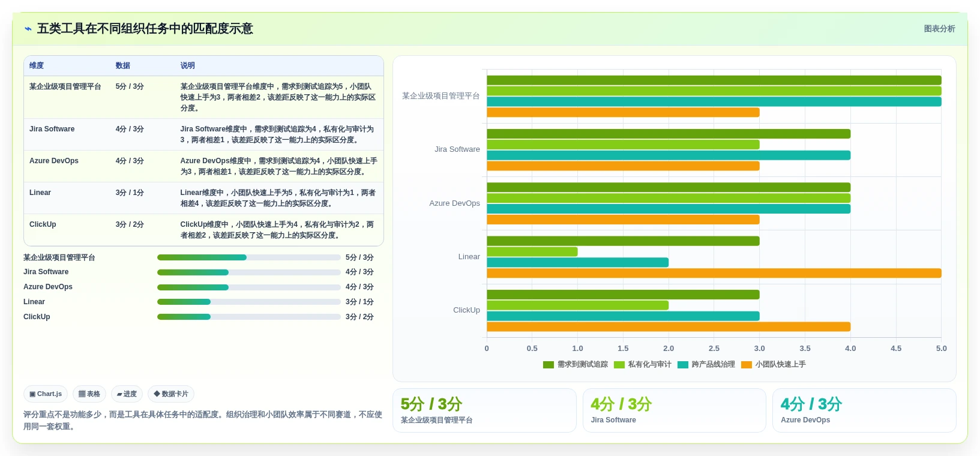This screenshot has width=980, height=456.
Task: Click the Linear table row name
Action: (40, 193)
